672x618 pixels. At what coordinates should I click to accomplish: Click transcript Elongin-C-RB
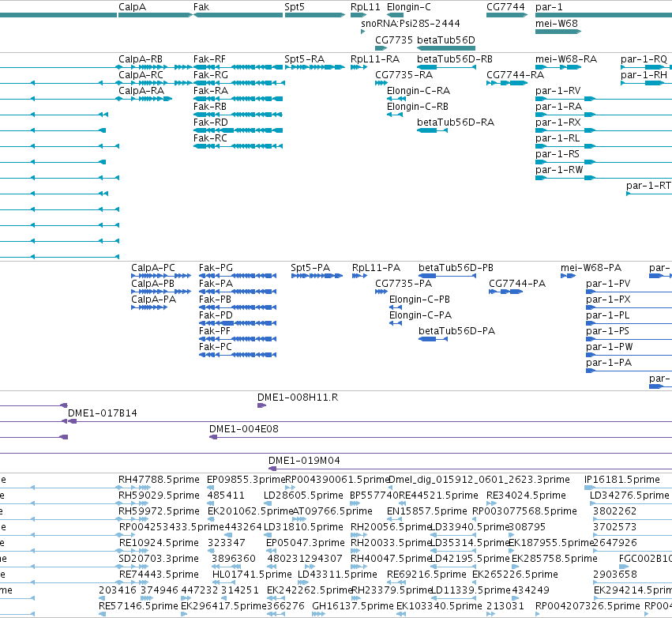click(x=395, y=115)
